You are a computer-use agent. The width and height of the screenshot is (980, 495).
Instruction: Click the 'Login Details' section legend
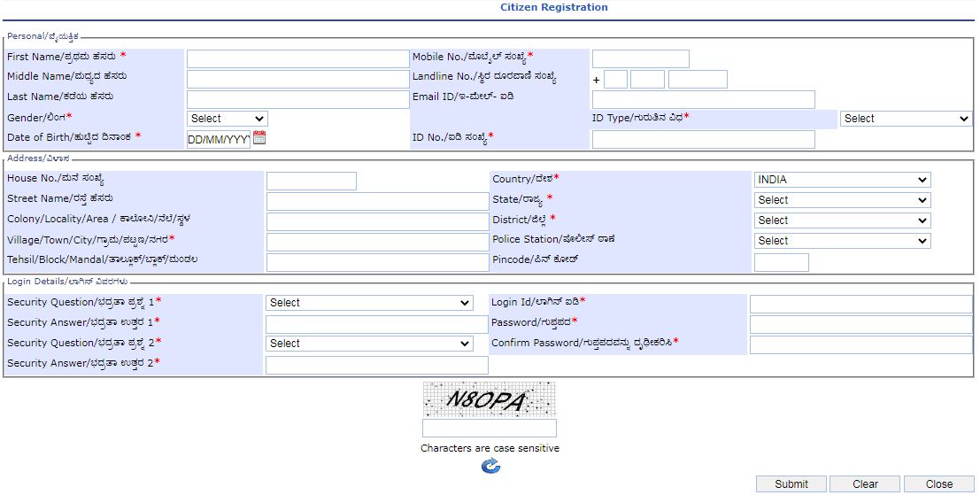pyautogui.click(x=68, y=282)
